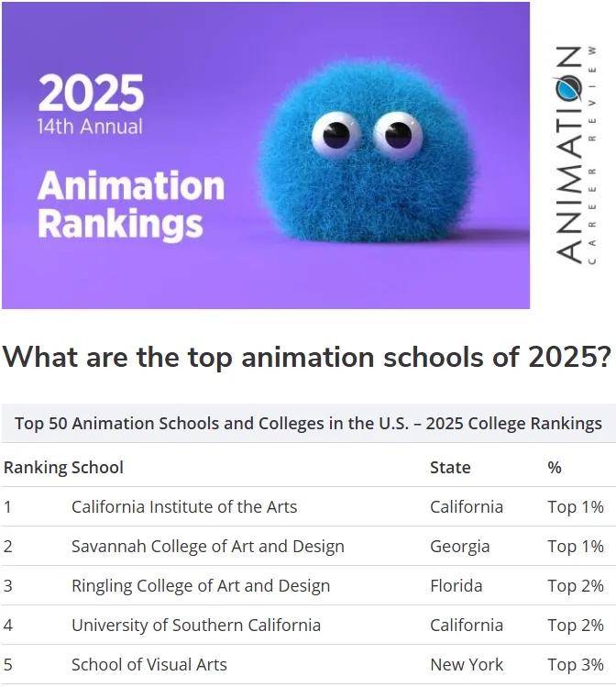Click the Animation Career Review logo
616x687 pixels.
[574, 154]
